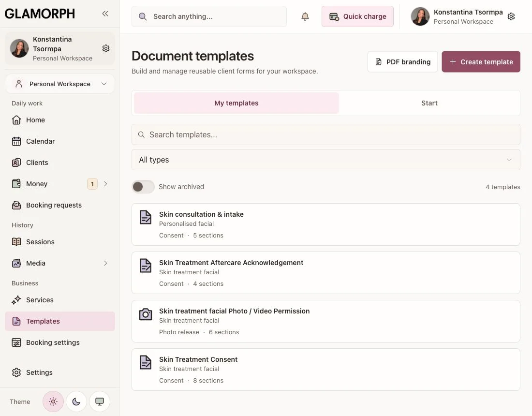Open notifications bell icon
532x416 pixels.
point(305,16)
